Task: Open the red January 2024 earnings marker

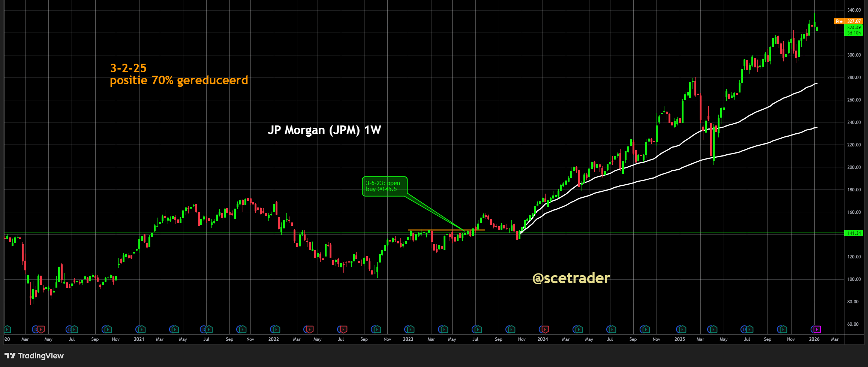Action: pyautogui.click(x=545, y=330)
